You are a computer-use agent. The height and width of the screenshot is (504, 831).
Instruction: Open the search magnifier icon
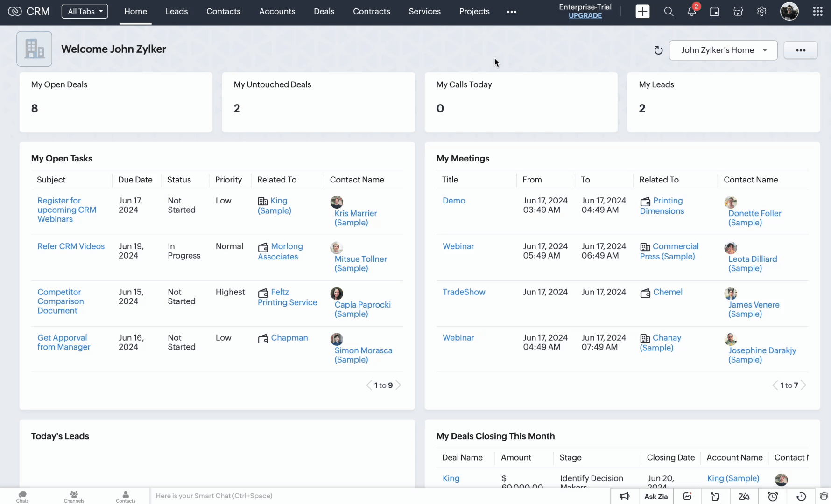669,12
